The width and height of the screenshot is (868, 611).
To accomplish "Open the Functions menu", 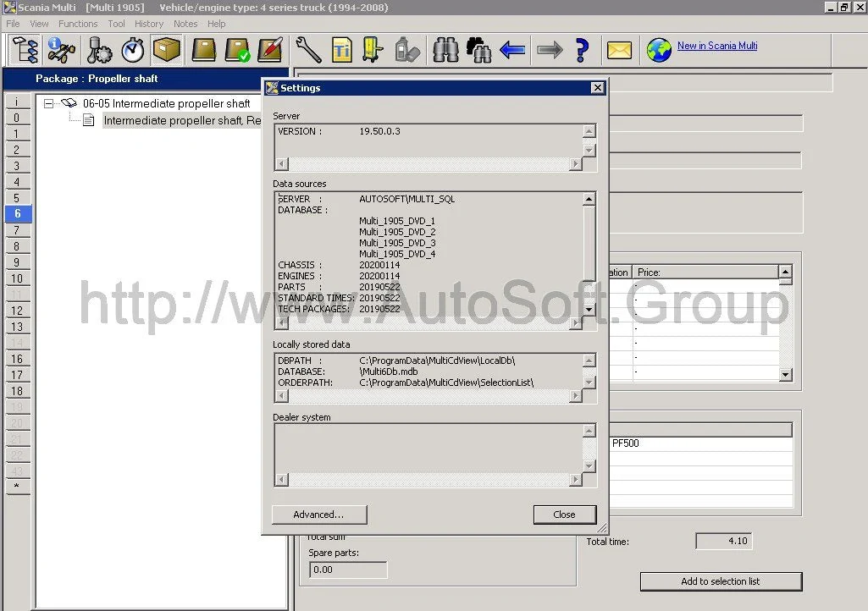I will [78, 24].
